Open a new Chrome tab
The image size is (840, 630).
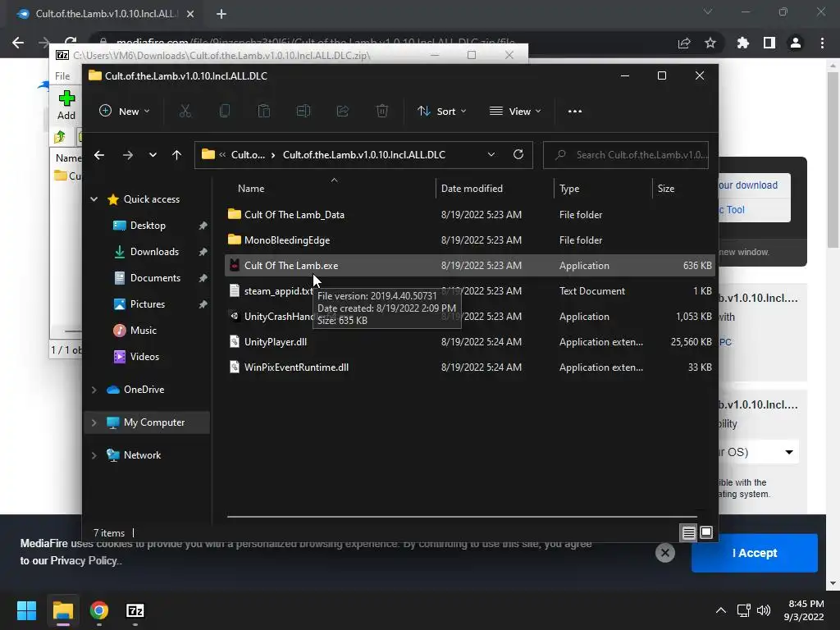click(x=221, y=14)
